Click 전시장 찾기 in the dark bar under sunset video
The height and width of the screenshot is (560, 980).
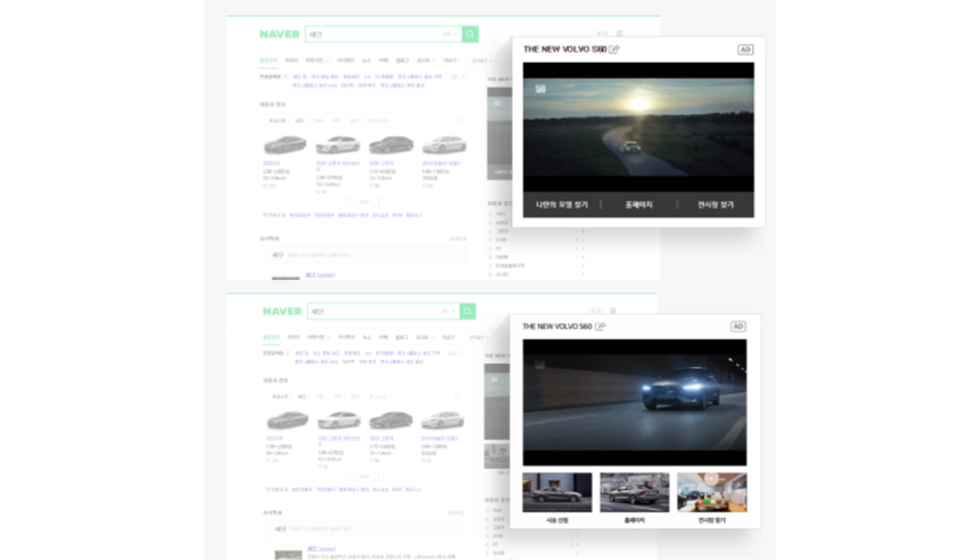point(716,204)
